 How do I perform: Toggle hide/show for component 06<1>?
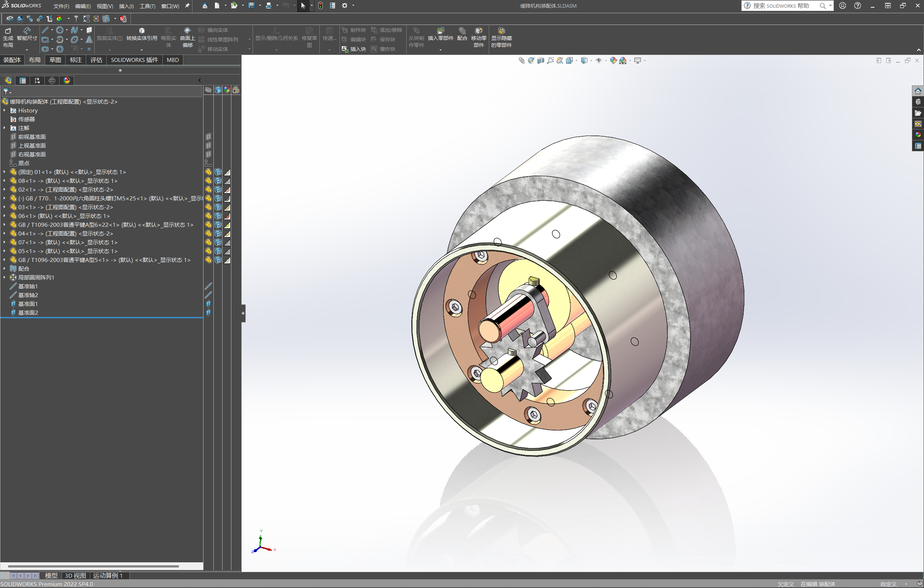click(208, 216)
